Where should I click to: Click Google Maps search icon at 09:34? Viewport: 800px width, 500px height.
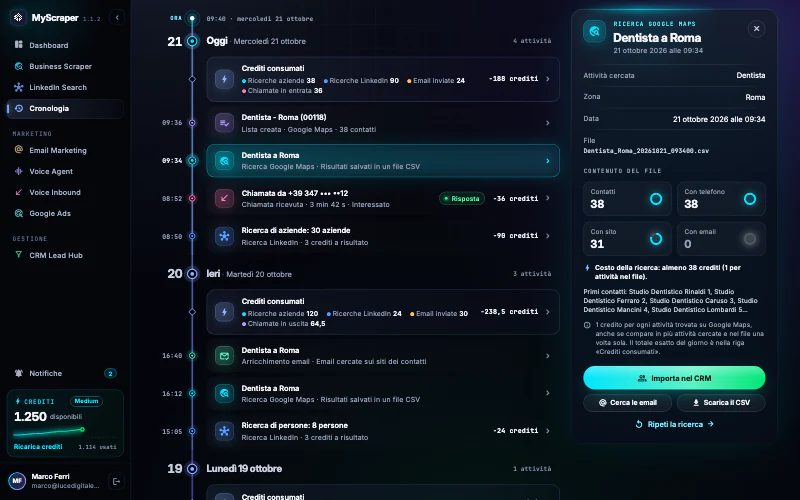tap(224, 161)
